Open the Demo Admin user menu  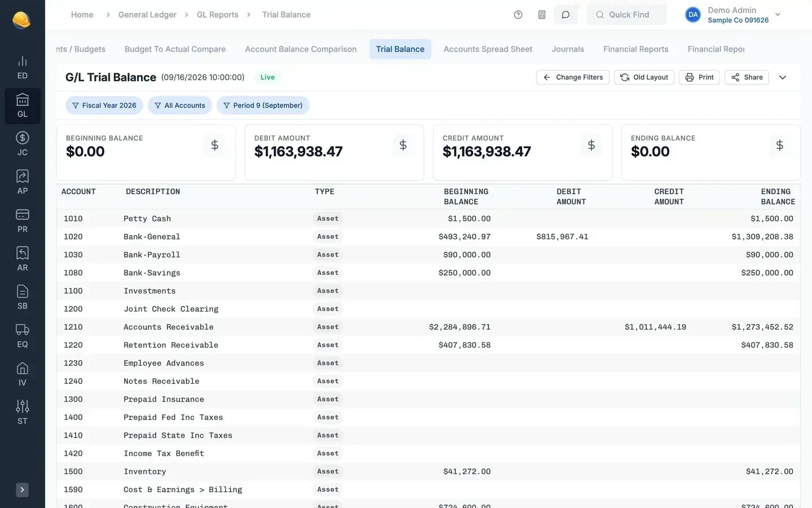tap(733, 15)
